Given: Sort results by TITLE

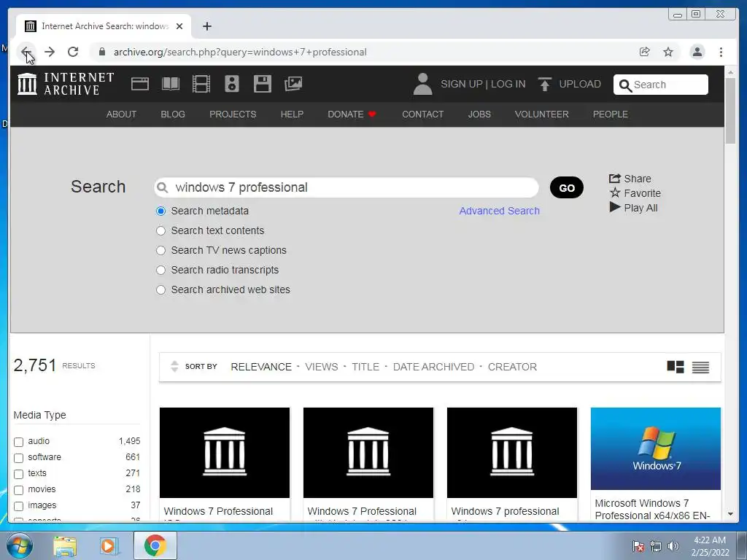Looking at the screenshot, I should point(365,367).
